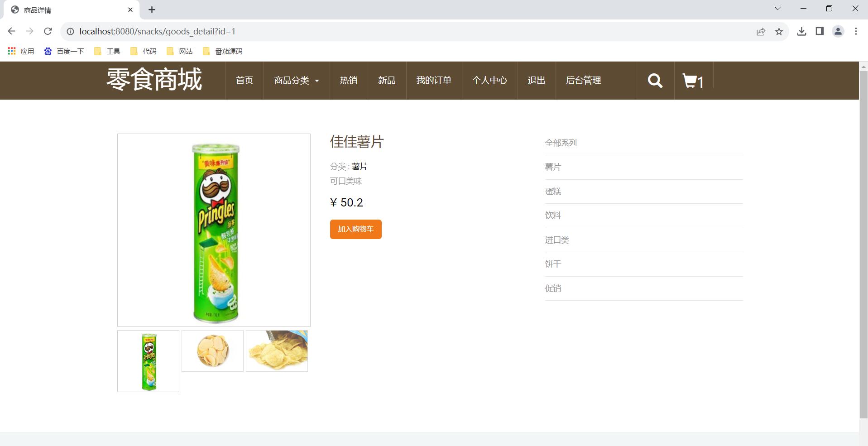Click the browser back arrow

click(x=12, y=31)
